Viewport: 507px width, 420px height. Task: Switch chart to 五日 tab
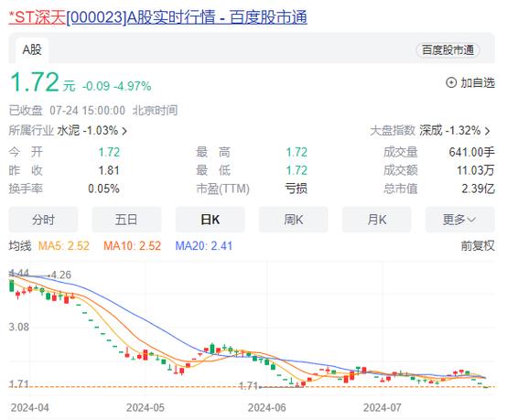point(126,220)
